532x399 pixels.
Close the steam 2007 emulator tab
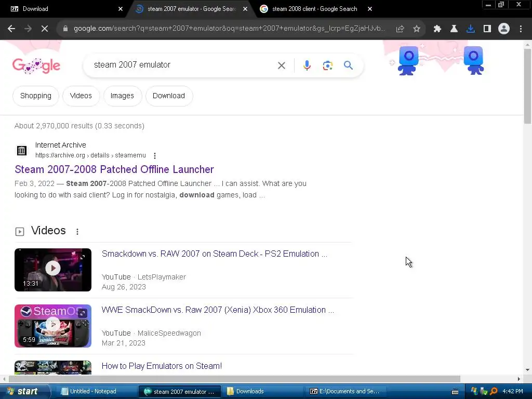pos(245,9)
